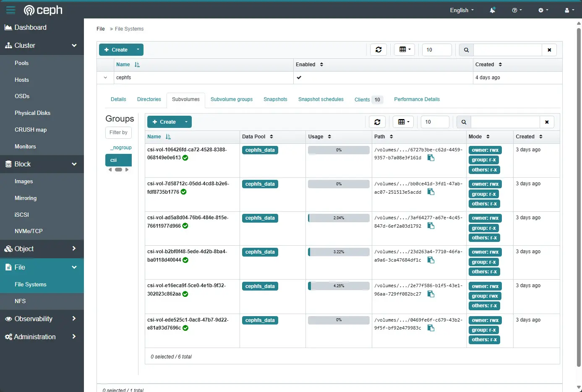The width and height of the screenshot is (582, 392).
Task: Select the _nogroup subvolume group
Action: coord(121,148)
